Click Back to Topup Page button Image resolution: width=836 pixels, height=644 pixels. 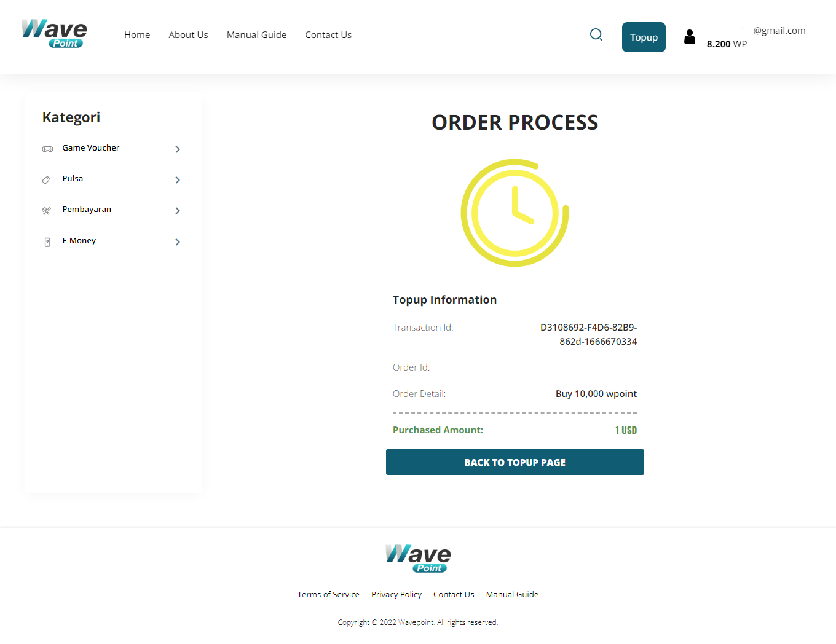[x=515, y=462]
